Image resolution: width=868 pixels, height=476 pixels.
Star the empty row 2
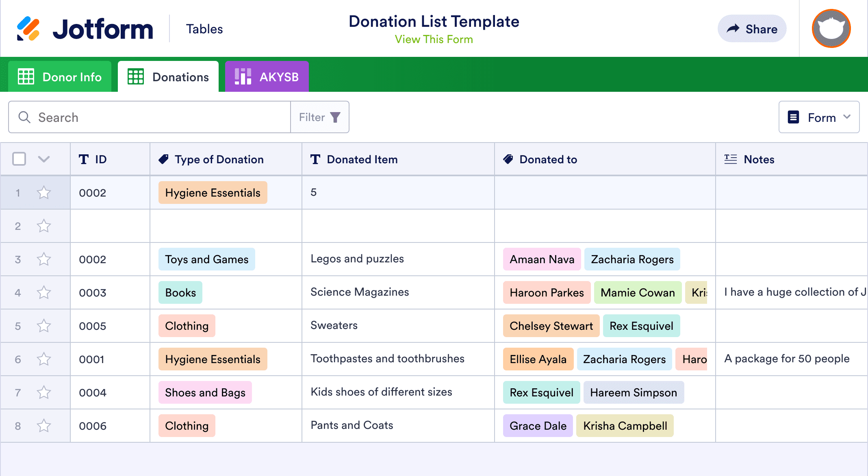coord(44,226)
